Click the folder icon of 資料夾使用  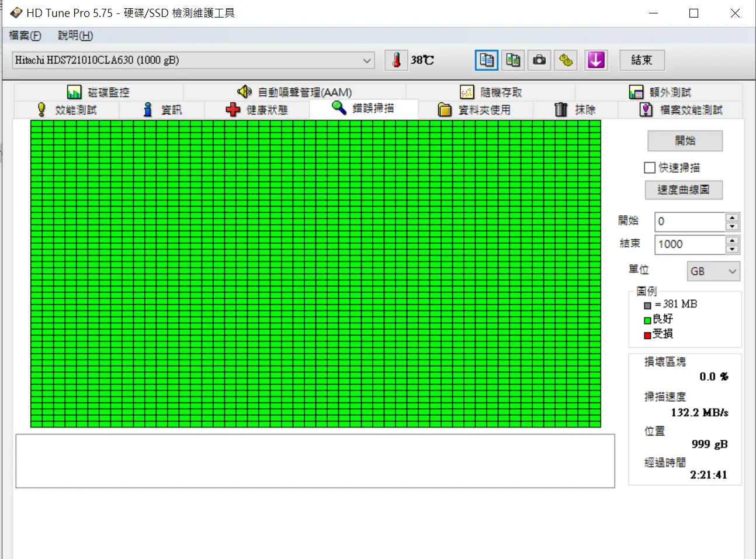click(x=445, y=110)
